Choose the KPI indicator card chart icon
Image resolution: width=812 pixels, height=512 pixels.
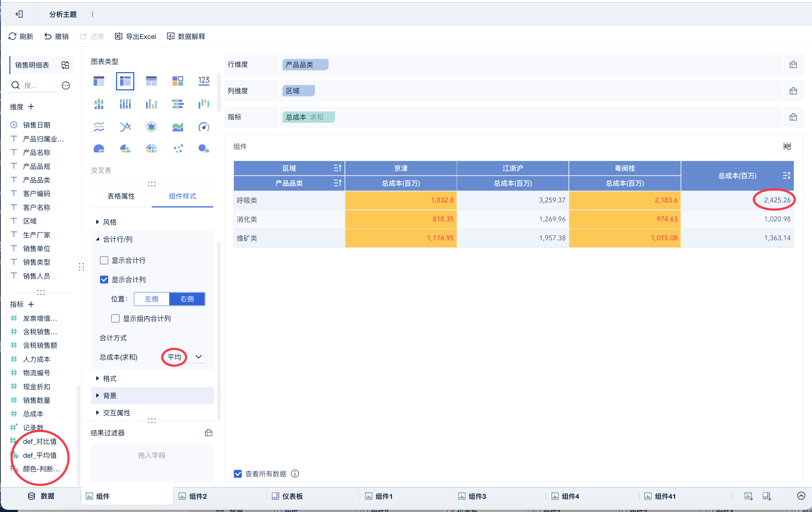(204, 81)
